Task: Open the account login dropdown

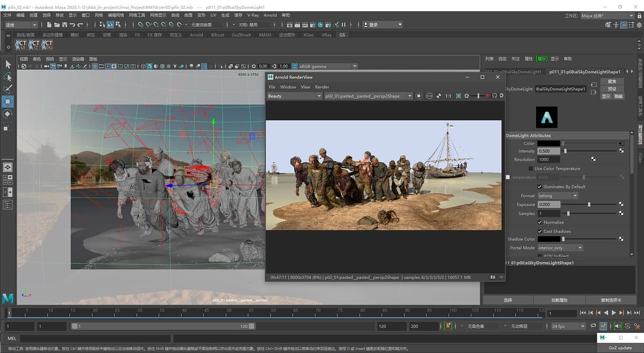Action: tap(383, 25)
